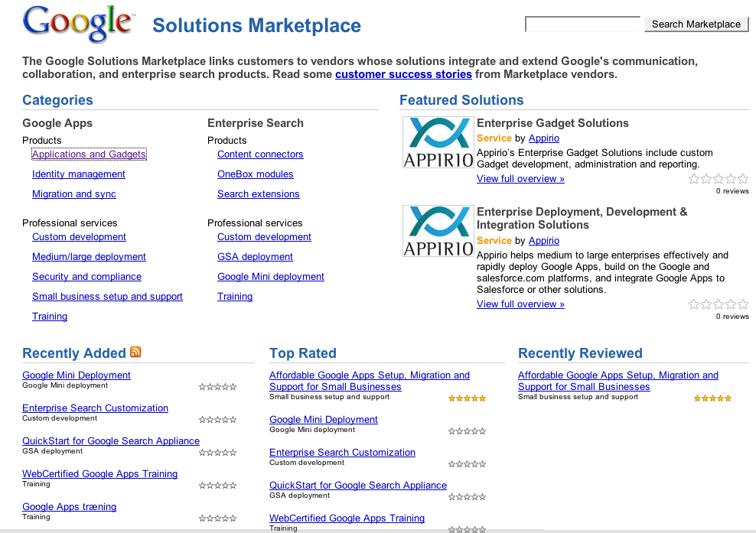Open Google Mini Deployment in Top Rated
Image resolution: width=756 pixels, height=533 pixels.
(x=324, y=419)
